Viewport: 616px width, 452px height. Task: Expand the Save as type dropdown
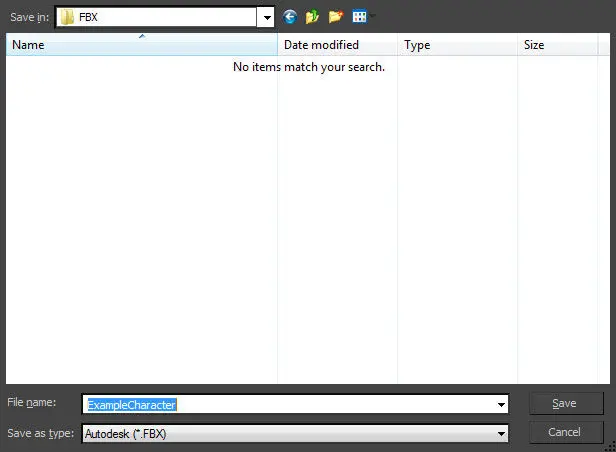tap(501, 434)
